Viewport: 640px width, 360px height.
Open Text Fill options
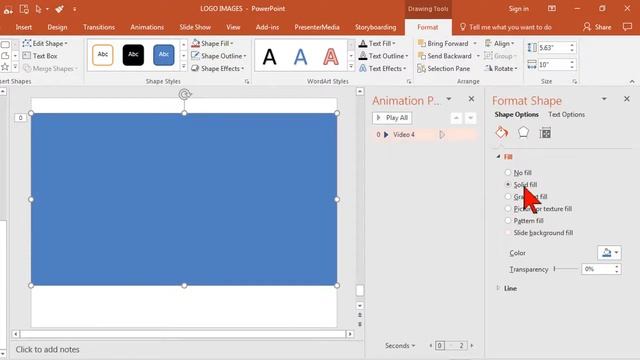click(377, 43)
